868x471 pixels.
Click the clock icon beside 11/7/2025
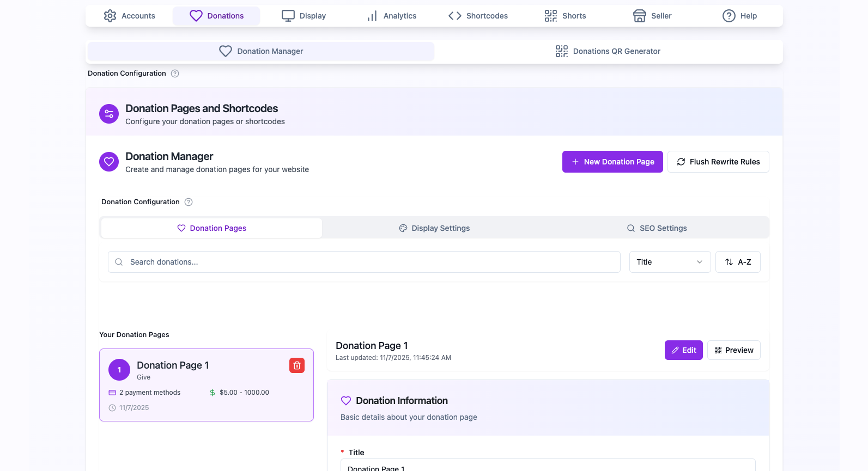click(112, 408)
